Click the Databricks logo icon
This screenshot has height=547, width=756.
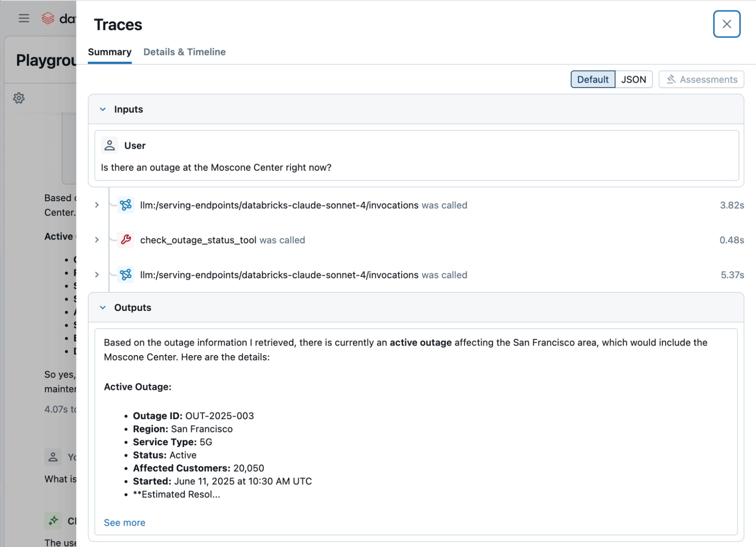48,18
